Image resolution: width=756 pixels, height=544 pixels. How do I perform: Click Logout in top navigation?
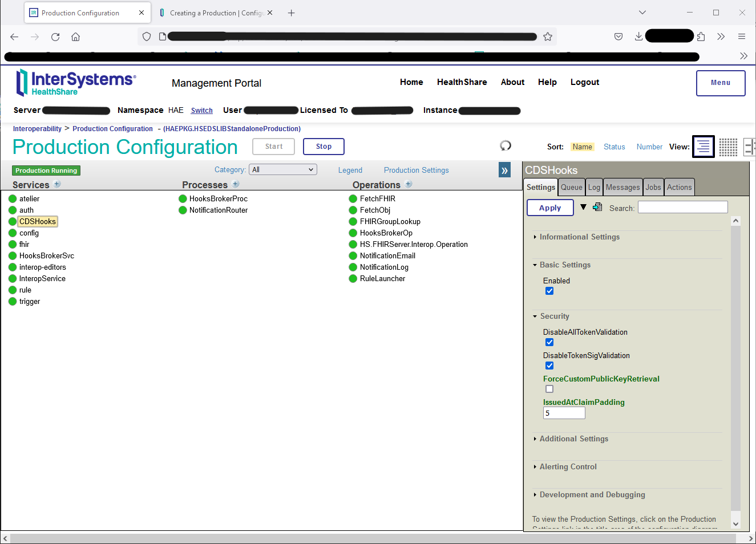(x=585, y=82)
